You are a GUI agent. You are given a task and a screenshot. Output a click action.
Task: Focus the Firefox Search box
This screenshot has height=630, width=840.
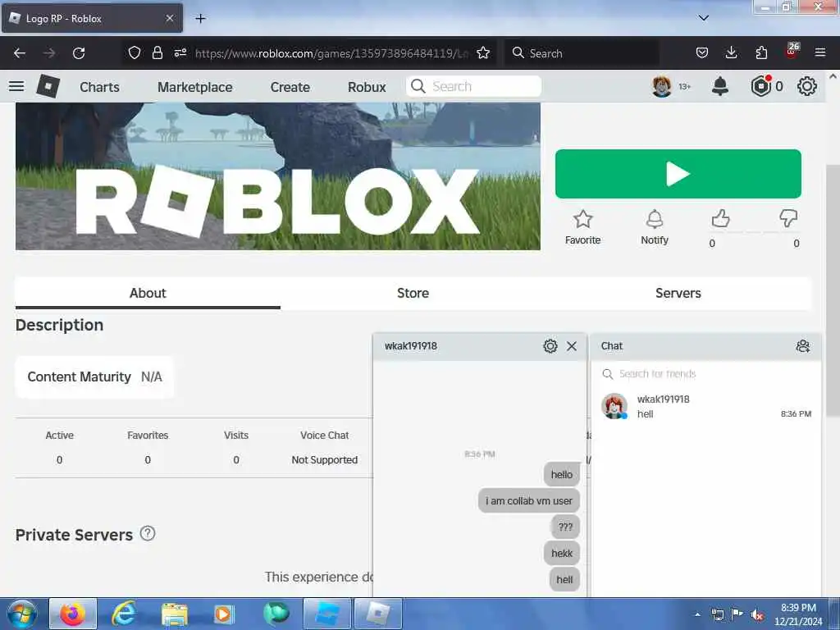[582, 53]
